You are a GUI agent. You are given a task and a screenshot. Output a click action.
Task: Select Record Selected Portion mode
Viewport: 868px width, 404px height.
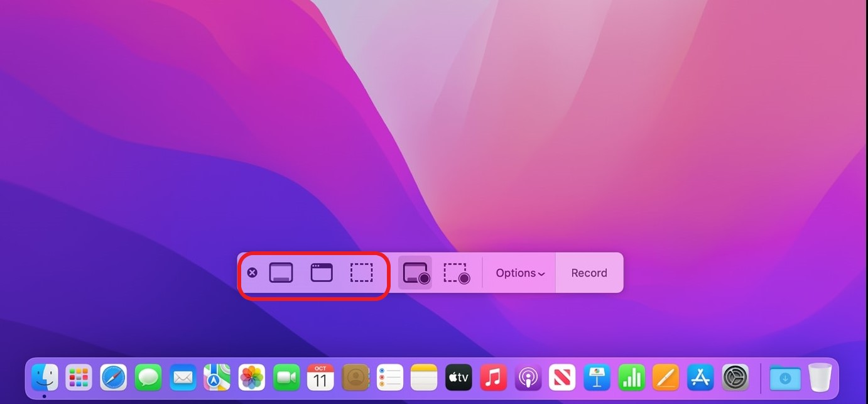pos(457,273)
